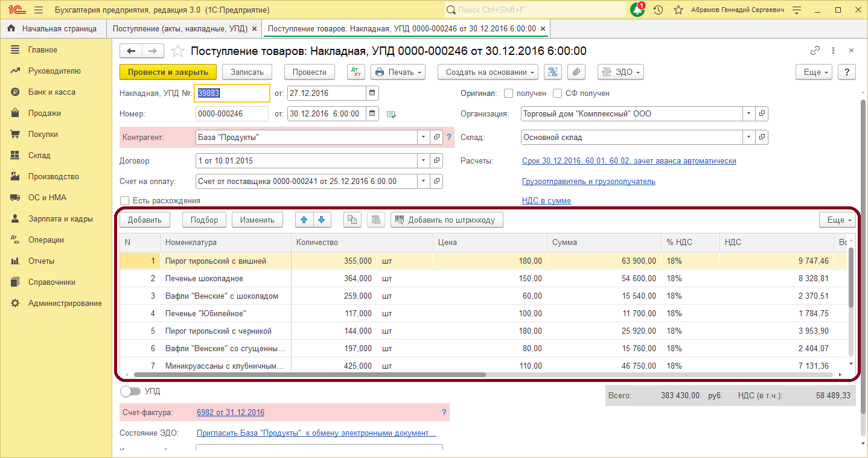Click the copy rows icon in table toolbar
The width and height of the screenshot is (868, 458).
352,220
